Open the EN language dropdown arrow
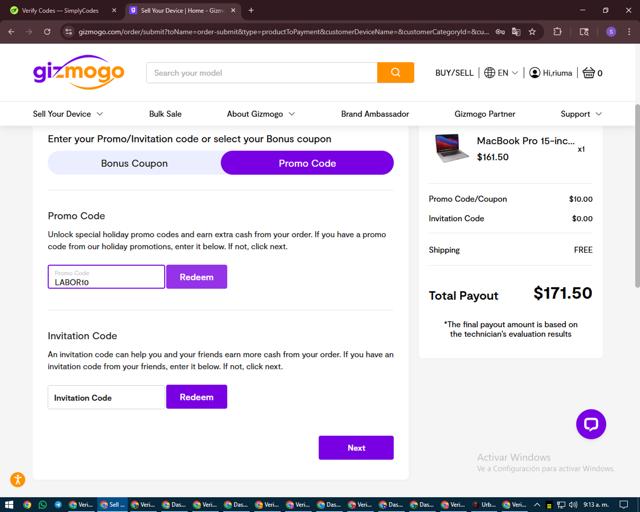The height and width of the screenshot is (512, 640). 515,73
